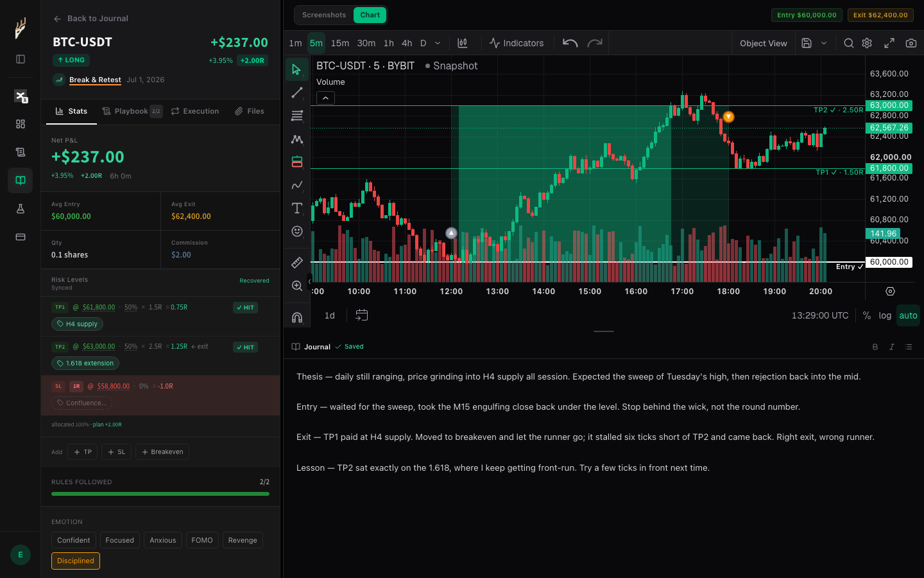Image resolution: width=924 pixels, height=578 pixels.
Task: Click the redo arrow in chart toolbar
Action: click(595, 43)
